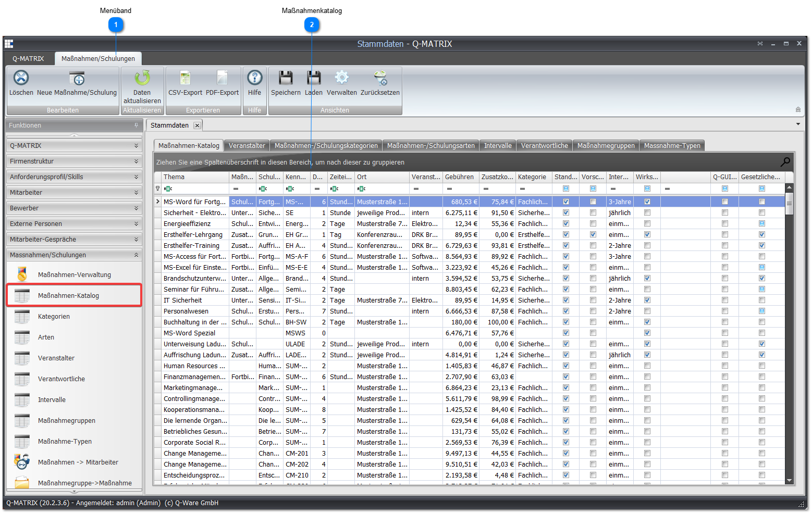Toggle Vorsc checkbox for Ersthelfer-Lehrgang row

[x=593, y=234]
